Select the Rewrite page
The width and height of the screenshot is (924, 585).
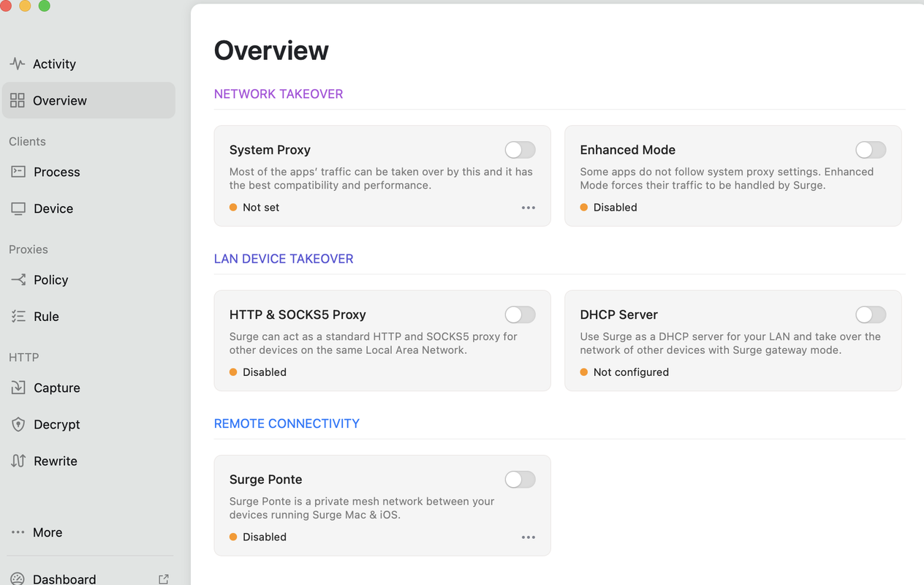coord(88,461)
